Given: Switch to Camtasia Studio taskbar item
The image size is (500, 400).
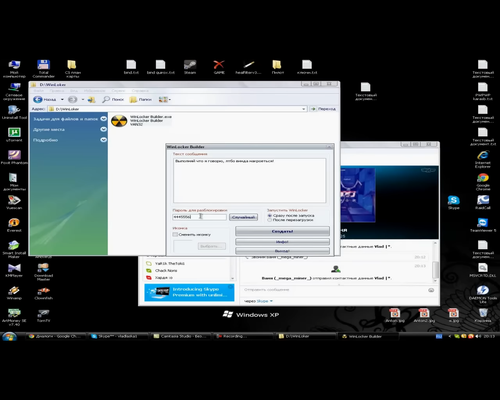Looking at the screenshot, I should [x=180, y=336].
